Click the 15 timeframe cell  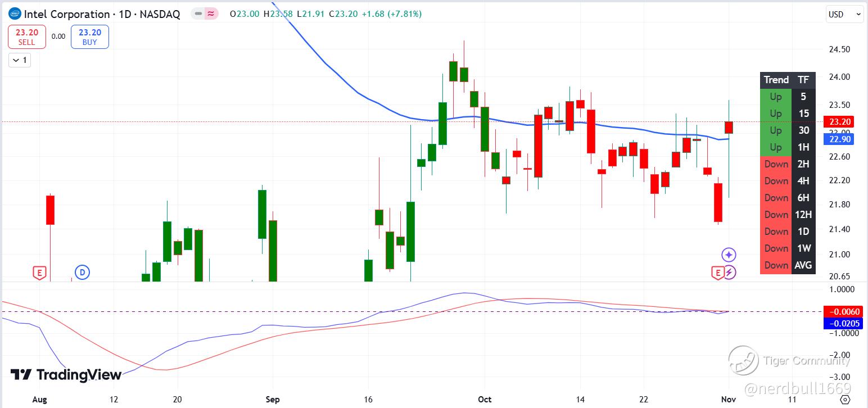pos(803,114)
